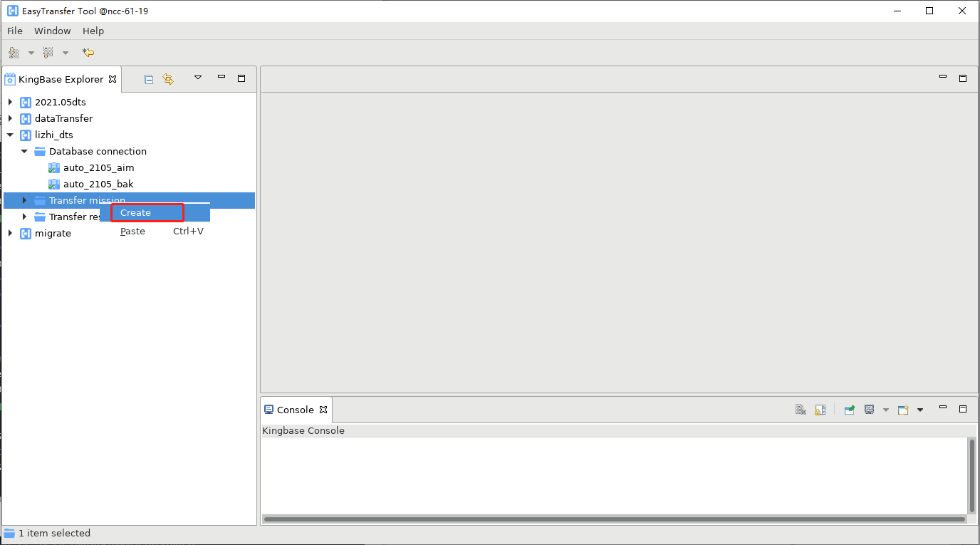Expand the Transfer mission folder arrow
980x545 pixels.
(24, 200)
